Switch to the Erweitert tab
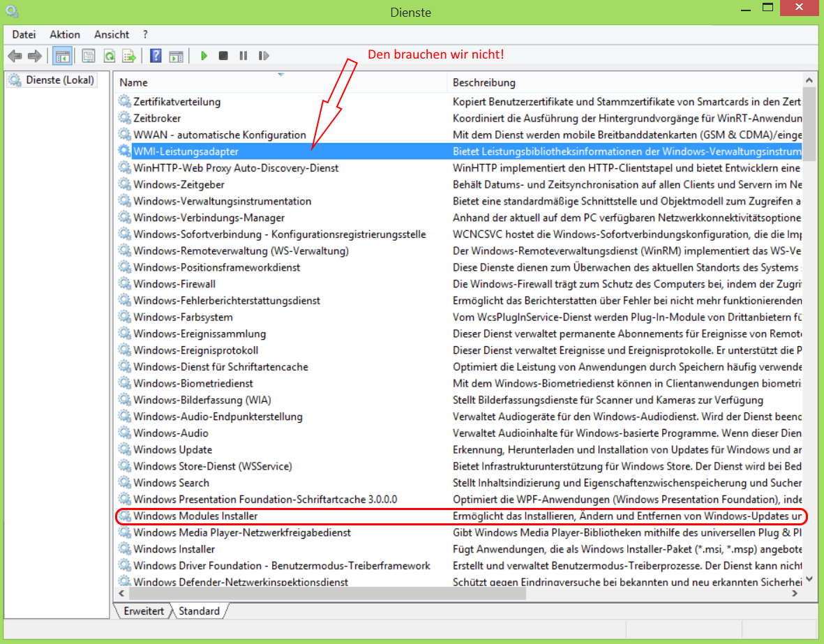The height and width of the screenshot is (644, 824). pyautogui.click(x=144, y=611)
